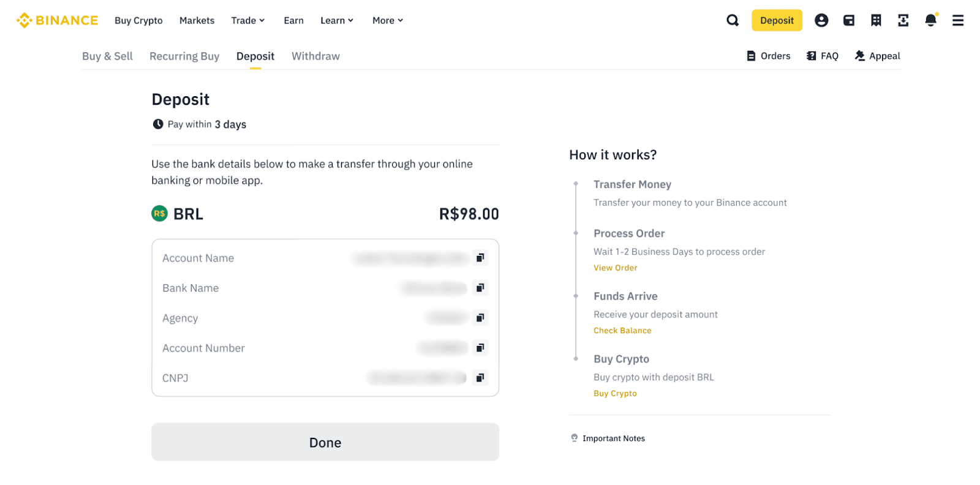Open the Markets menu item
This screenshot has width=980, height=485.
[x=197, y=21]
